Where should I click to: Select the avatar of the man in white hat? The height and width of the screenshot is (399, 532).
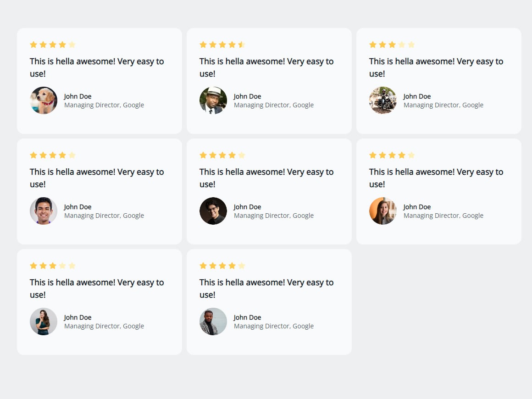point(213,100)
